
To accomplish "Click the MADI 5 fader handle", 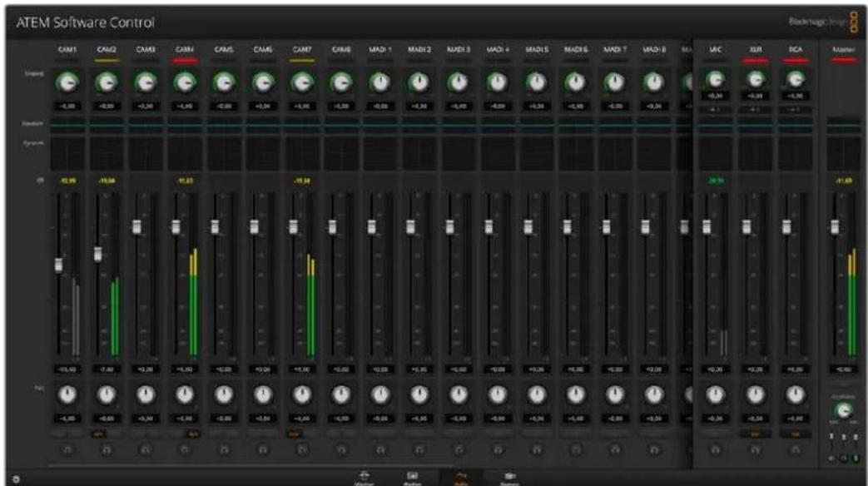I will pyautogui.click(x=528, y=227).
